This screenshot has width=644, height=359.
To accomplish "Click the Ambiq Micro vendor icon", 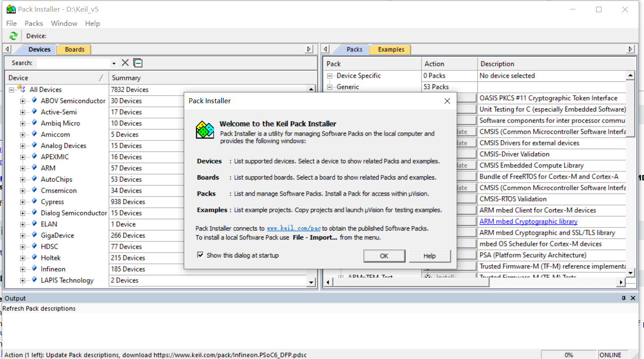I will pyautogui.click(x=34, y=123).
